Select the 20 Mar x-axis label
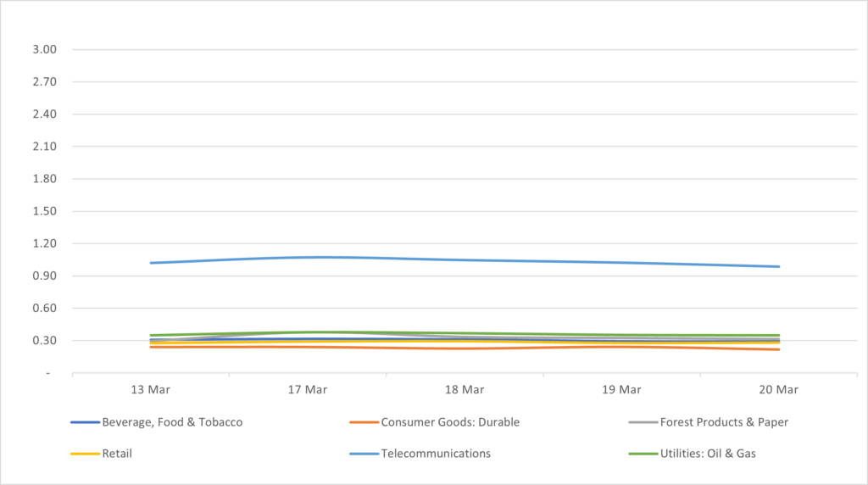Image resolution: width=868 pixels, height=485 pixels. tap(778, 390)
